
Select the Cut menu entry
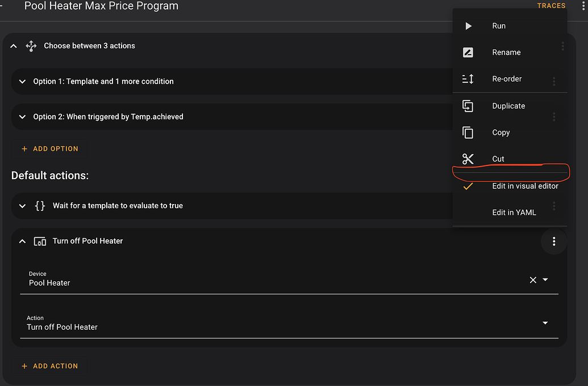click(498, 159)
